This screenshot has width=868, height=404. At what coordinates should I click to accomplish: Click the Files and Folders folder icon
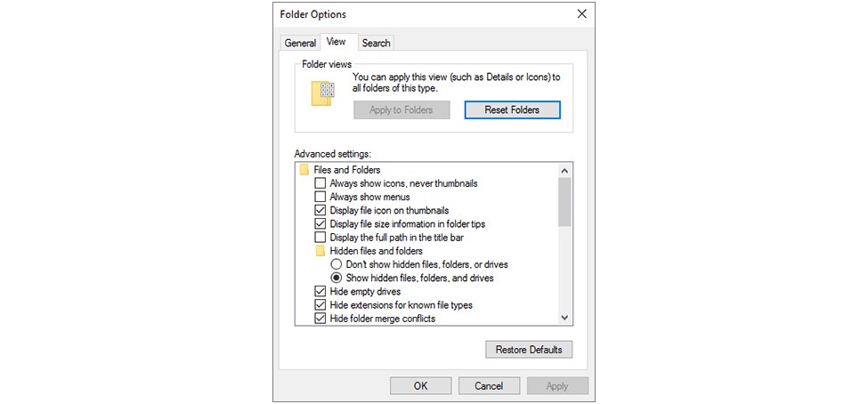(x=304, y=170)
